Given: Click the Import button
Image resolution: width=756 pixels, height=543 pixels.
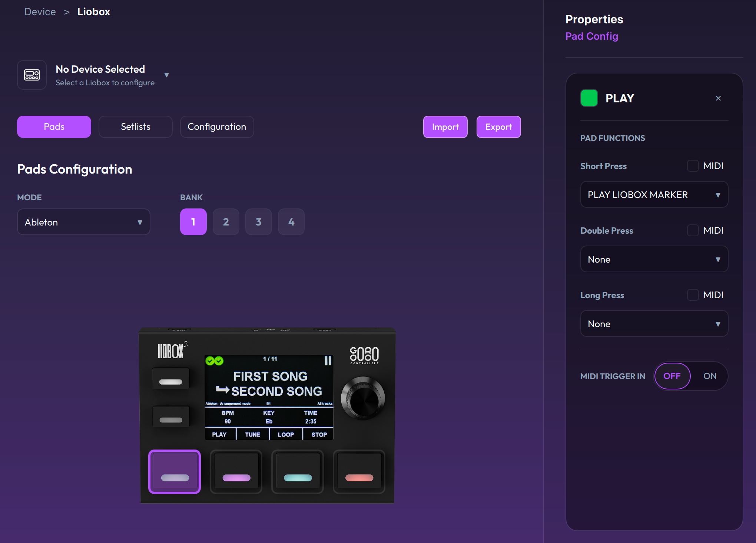Looking at the screenshot, I should click(x=445, y=127).
